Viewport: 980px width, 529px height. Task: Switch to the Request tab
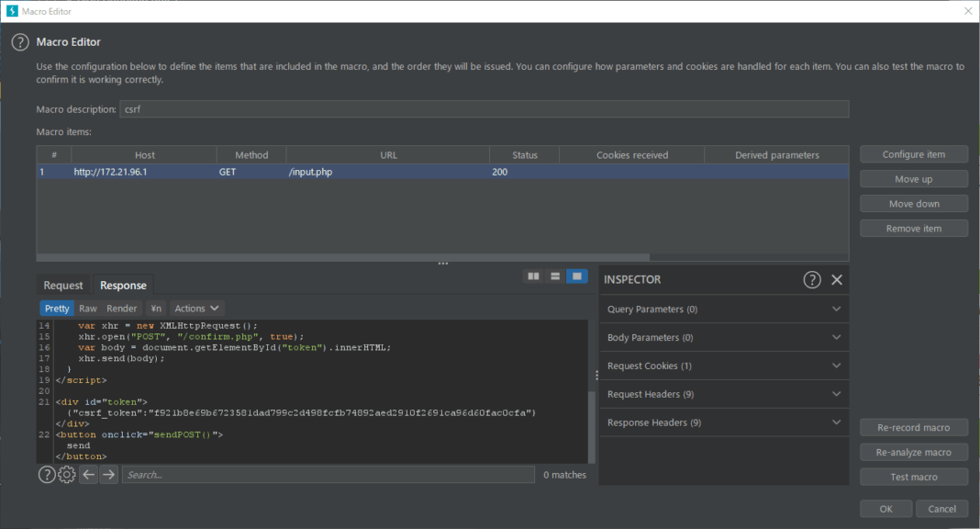(62, 285)
